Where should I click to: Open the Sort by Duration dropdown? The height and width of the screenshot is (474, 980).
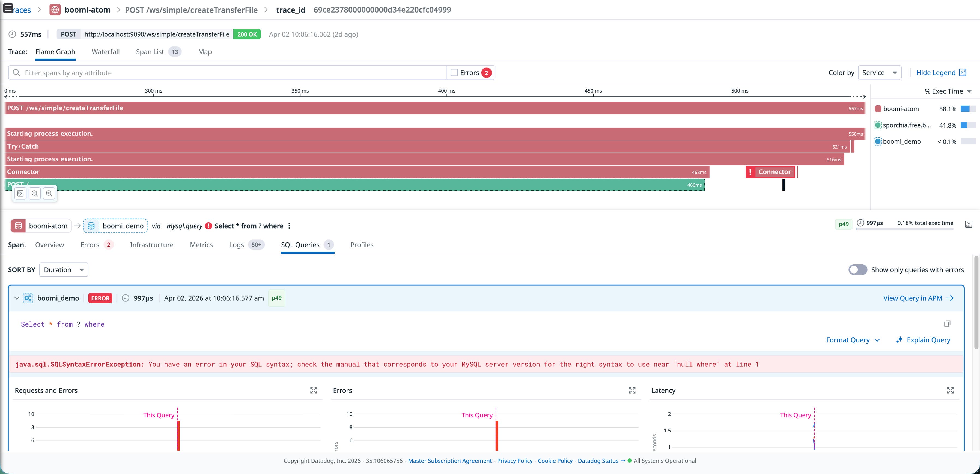63,269
